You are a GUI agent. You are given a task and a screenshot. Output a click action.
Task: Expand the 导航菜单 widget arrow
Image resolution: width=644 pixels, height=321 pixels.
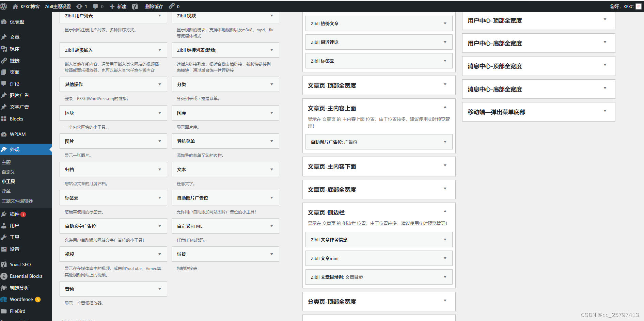pyautogui.click(x=272, y=141)
